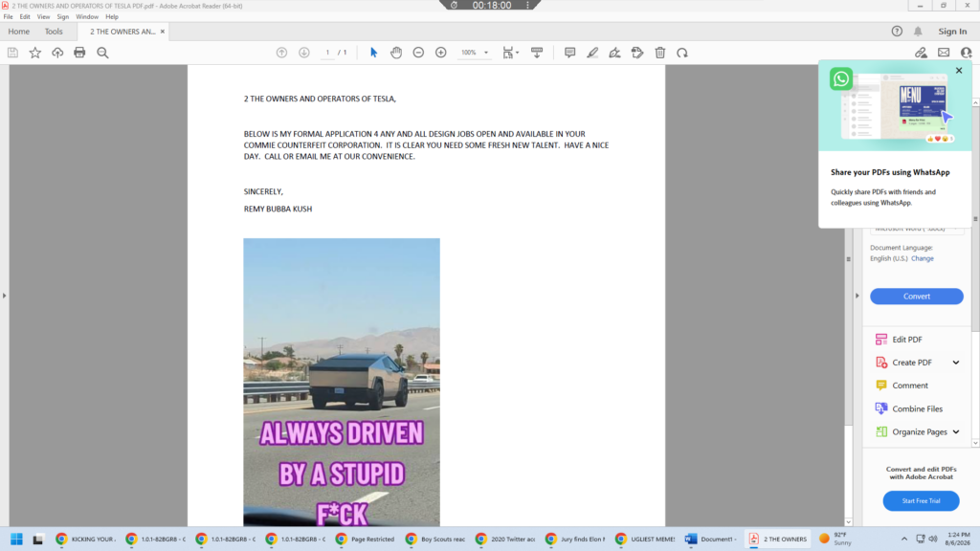Screen dimensions: 980x551
Task: Open the File menu
Action: click(8, 17)
